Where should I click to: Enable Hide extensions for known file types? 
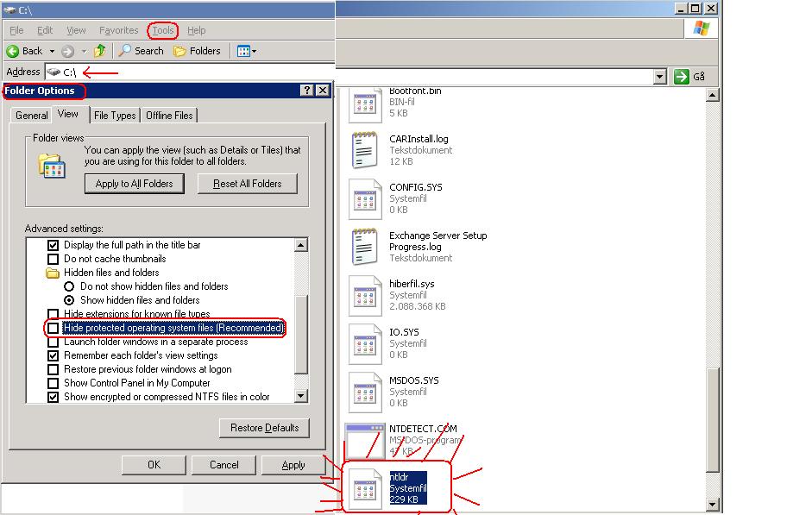click(x=54, y=315)
